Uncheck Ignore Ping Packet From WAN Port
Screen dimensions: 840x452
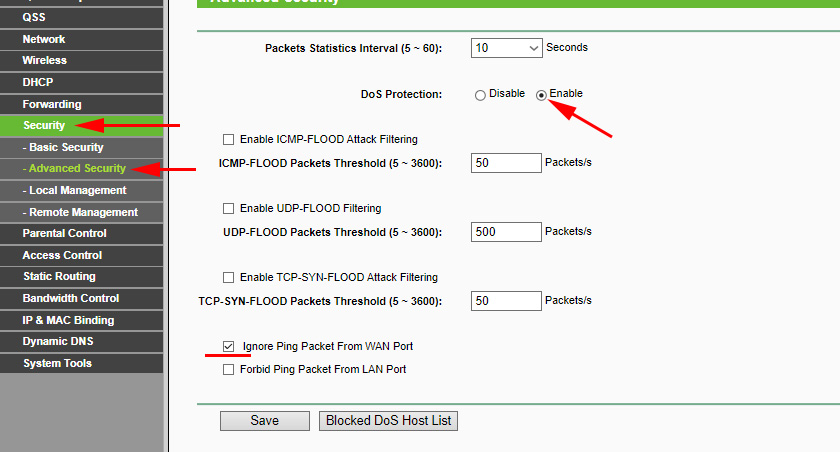coord(229,347)
